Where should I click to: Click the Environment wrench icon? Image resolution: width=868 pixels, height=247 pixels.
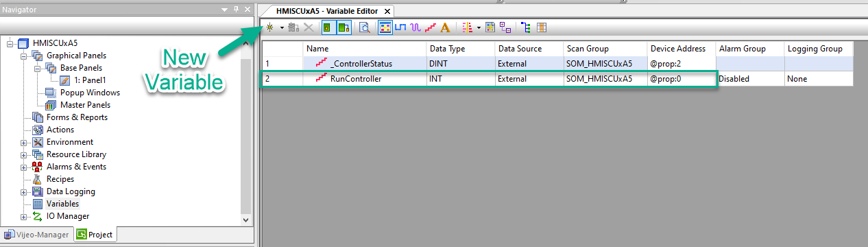pos(38,142)
